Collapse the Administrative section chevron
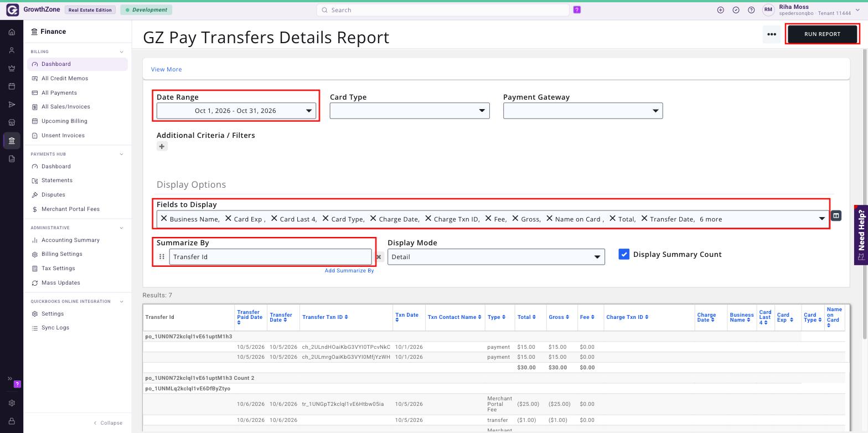Viewport: 868px width, 433px height. (122, 228)
